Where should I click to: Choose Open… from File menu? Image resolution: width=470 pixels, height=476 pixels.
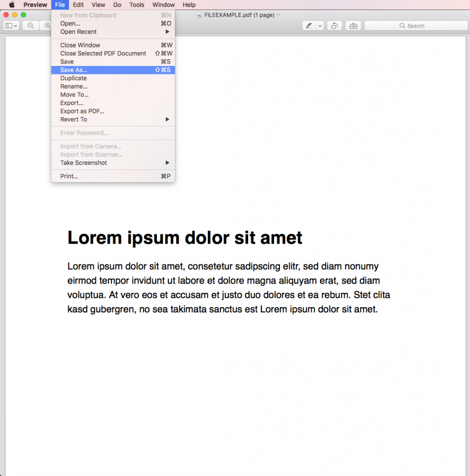coord(113,23)
